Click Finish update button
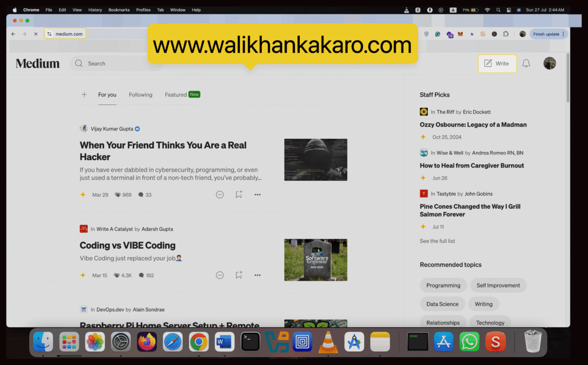The width and height of the screenshot is (588, 365). [x=548, y=34]
